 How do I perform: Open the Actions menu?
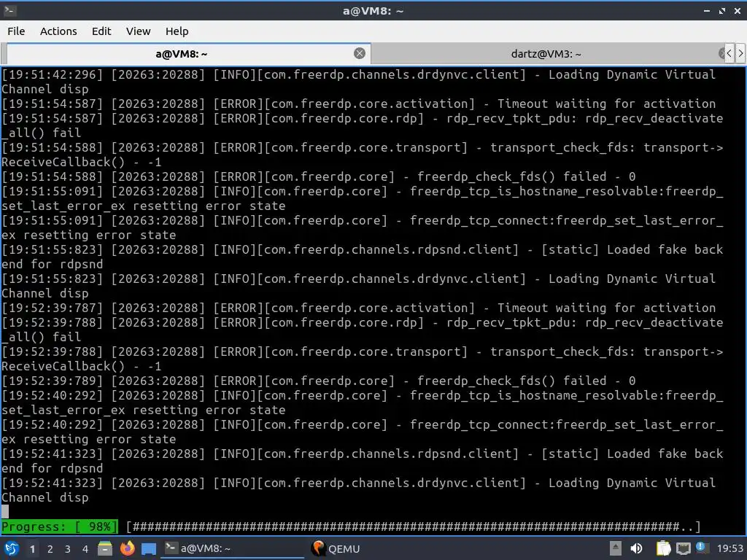click(58, 31)
